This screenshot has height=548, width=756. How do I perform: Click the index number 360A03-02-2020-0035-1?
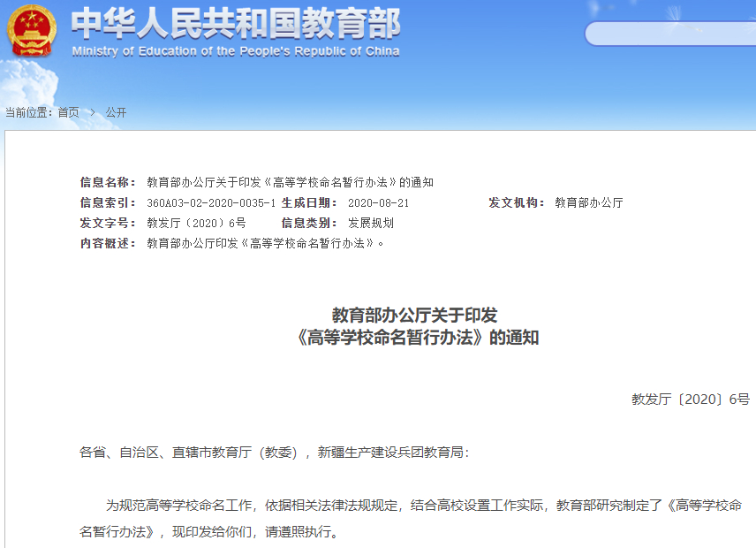pyautogui.click(x=211, y=203)
